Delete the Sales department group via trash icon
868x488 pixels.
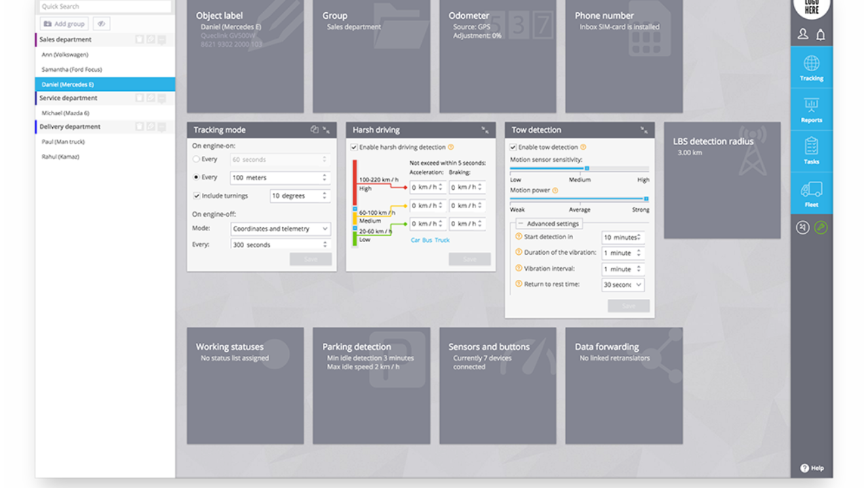pyautogui.click(x=139, y=40)
